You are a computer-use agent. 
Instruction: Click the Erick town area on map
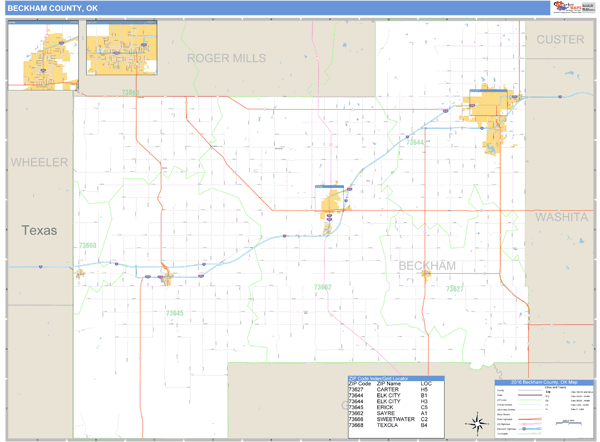pyautogui.click(x=165, y=277)
